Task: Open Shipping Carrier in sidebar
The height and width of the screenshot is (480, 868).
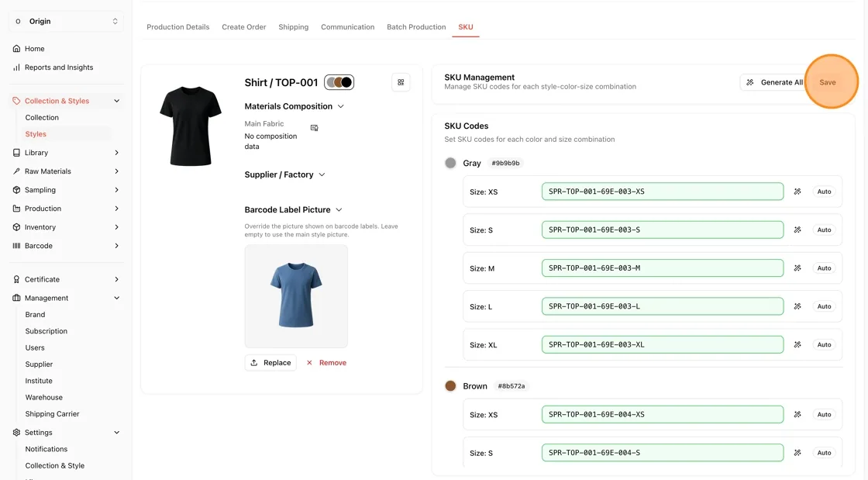Action: [x=52, y=414]
